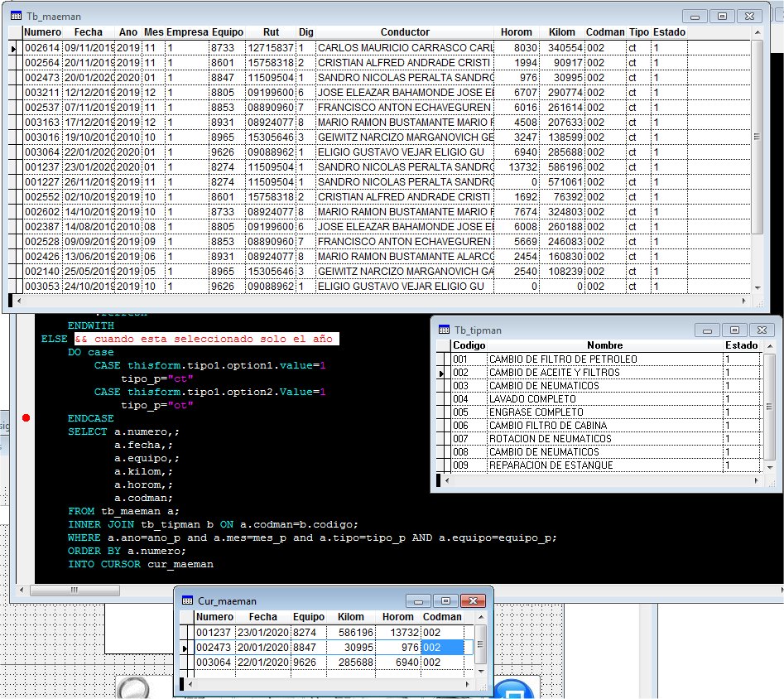Click the Nombre column header in Tb_tipman
Viewport: 784px width, 699px height.
[x=605, y=345]
